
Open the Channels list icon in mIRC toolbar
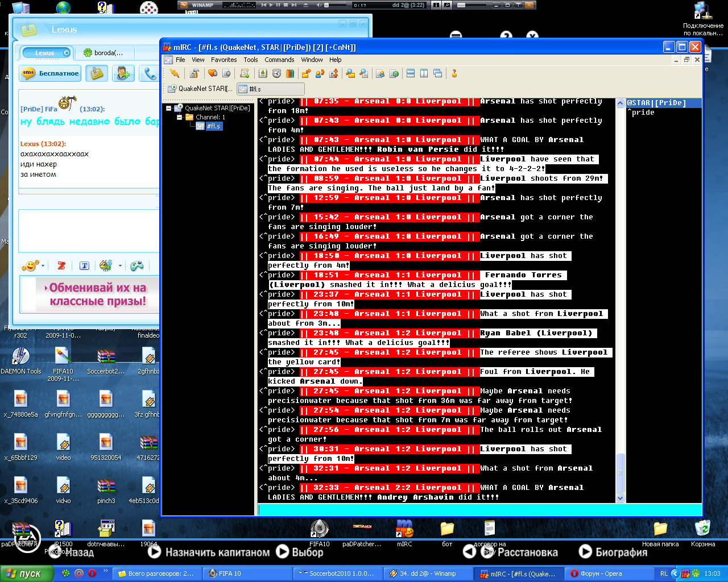pos(226,73)
